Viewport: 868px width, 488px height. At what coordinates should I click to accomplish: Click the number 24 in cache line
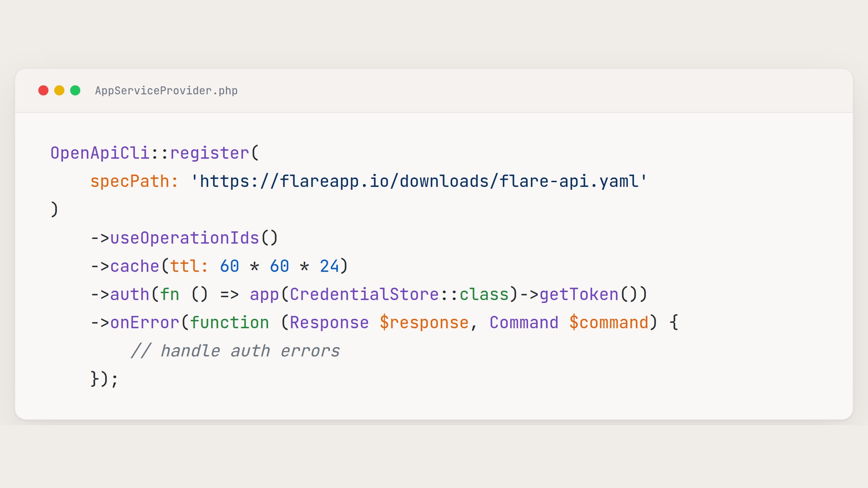[329, 266]
